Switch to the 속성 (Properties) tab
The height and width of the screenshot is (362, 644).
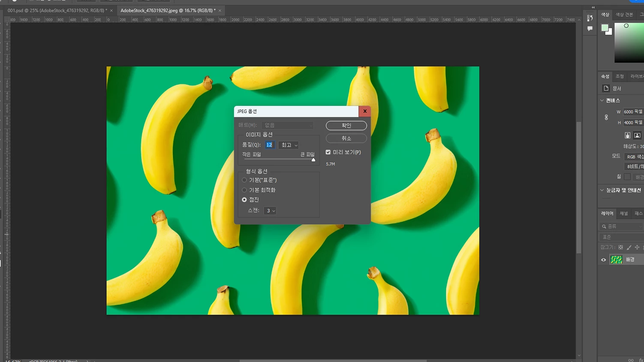click(x=605, y=76)
